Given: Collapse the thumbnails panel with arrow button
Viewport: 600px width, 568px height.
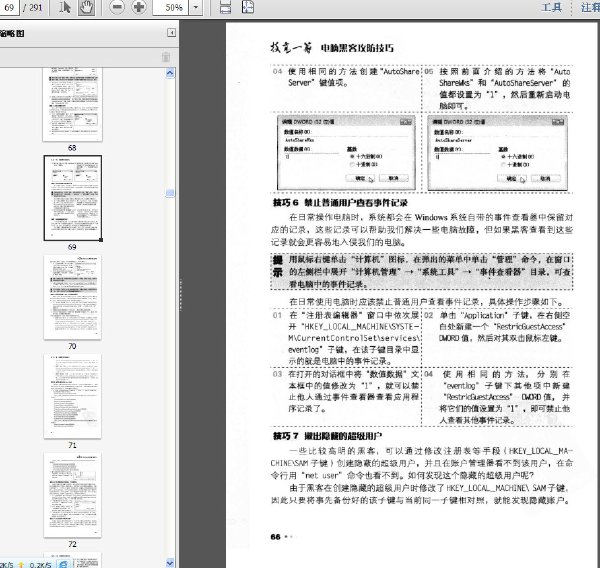Looking at the screenshot, I should [171, 33].
